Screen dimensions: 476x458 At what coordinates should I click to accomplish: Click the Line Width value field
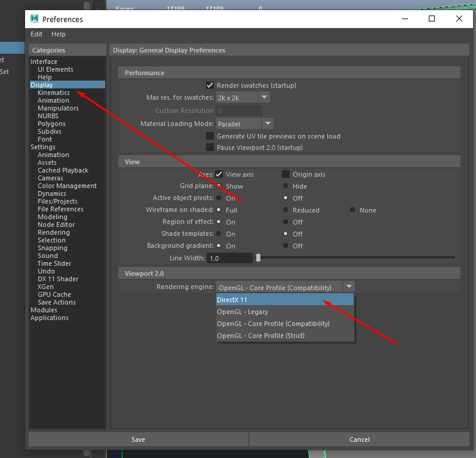(230, 258)
